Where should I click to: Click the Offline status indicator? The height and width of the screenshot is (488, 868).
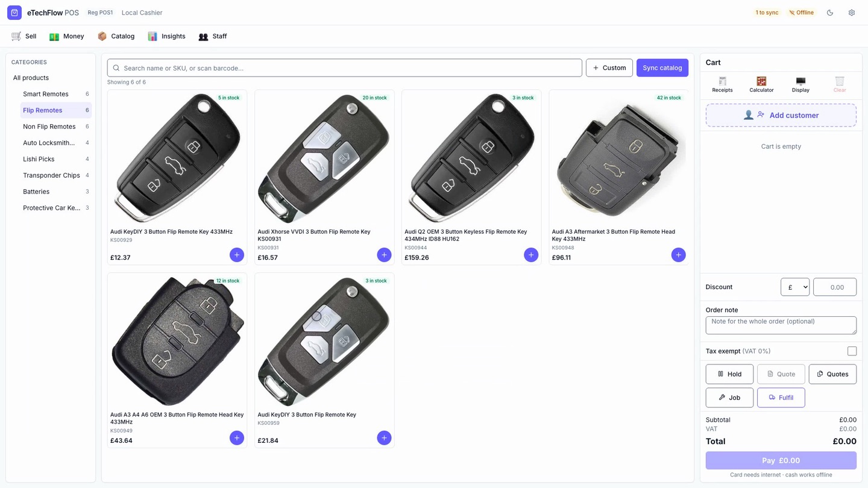[801, 13]
